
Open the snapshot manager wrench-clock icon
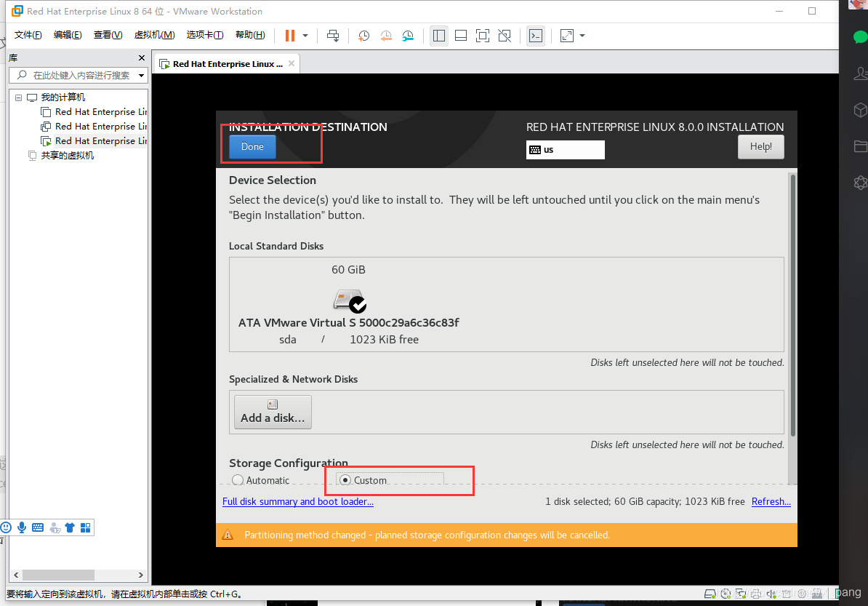408,36
